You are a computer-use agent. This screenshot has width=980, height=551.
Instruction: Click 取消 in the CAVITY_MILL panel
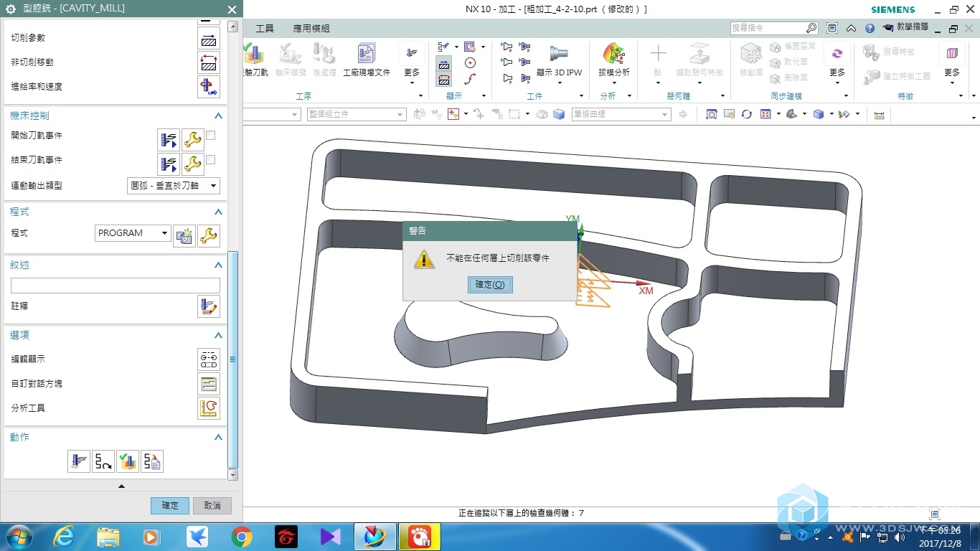coord(212,505)
